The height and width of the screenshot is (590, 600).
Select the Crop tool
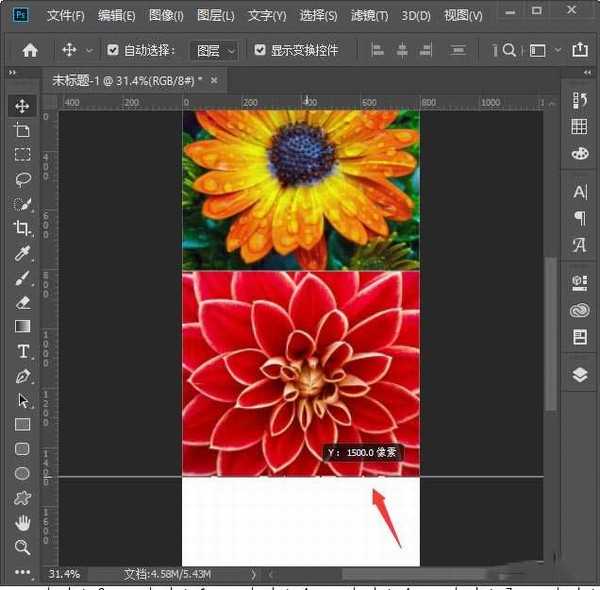coord(22,228)
